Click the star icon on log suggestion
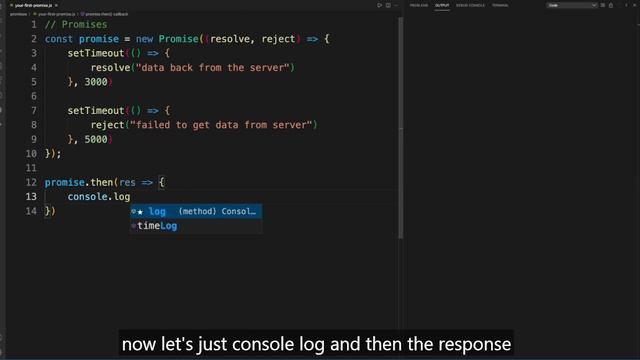The width and height of the screenshot is (640, 360). pos(140,212)
